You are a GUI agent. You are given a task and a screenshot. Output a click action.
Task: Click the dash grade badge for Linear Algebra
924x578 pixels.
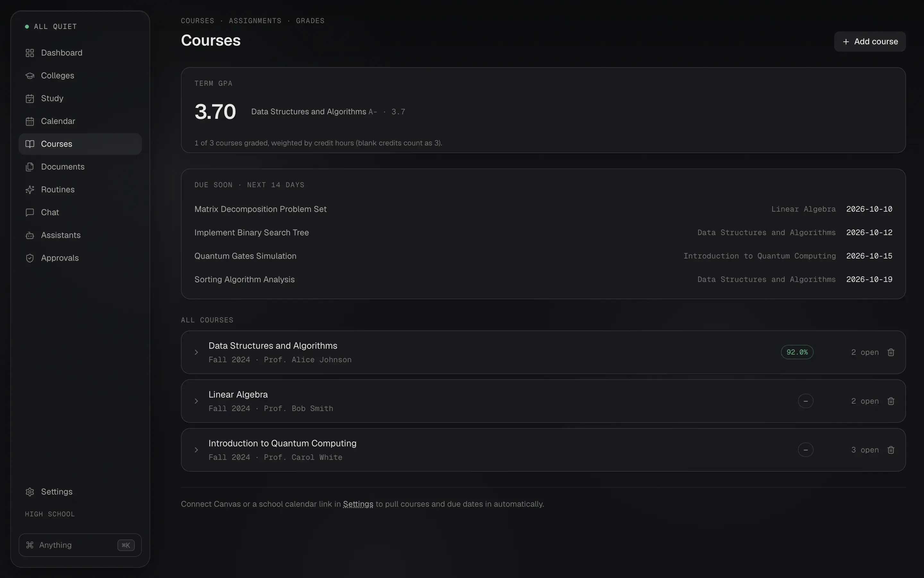pos(806,401)
